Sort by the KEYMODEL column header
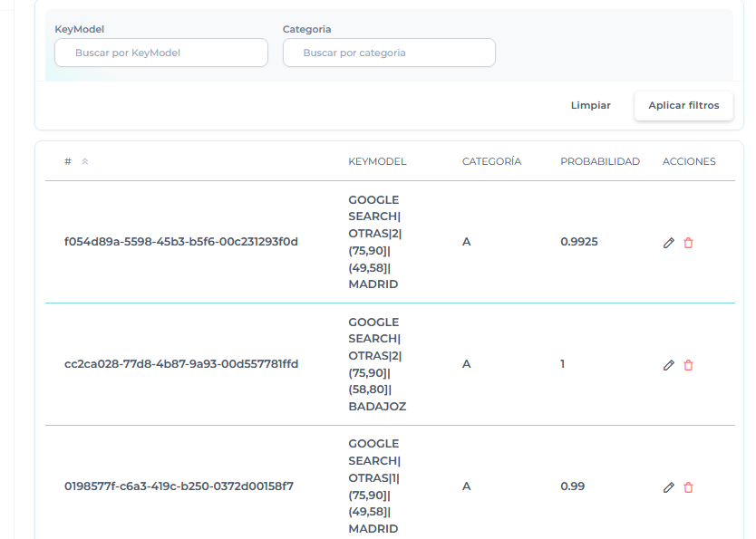The image size is (756, 539). click(377, 161)
